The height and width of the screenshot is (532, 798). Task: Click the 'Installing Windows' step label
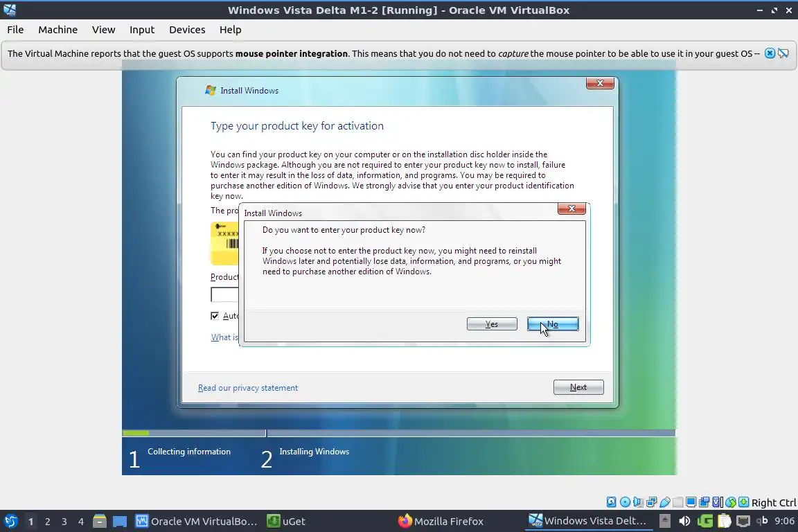pos(314,452)
